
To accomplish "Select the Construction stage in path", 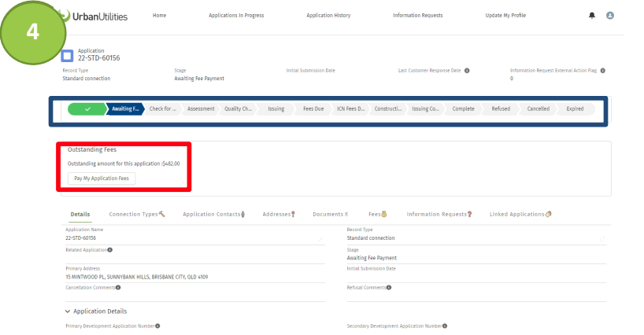I will coord(388,109).
